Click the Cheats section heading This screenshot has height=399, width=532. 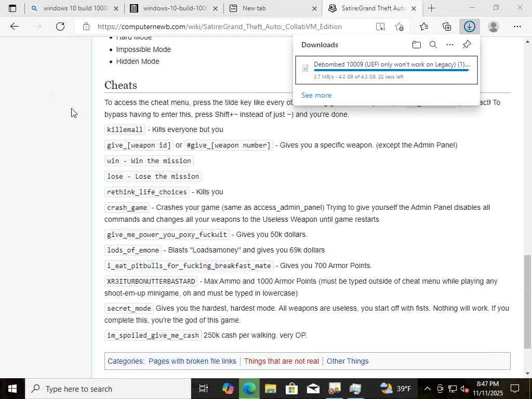[x=121, y=85]
